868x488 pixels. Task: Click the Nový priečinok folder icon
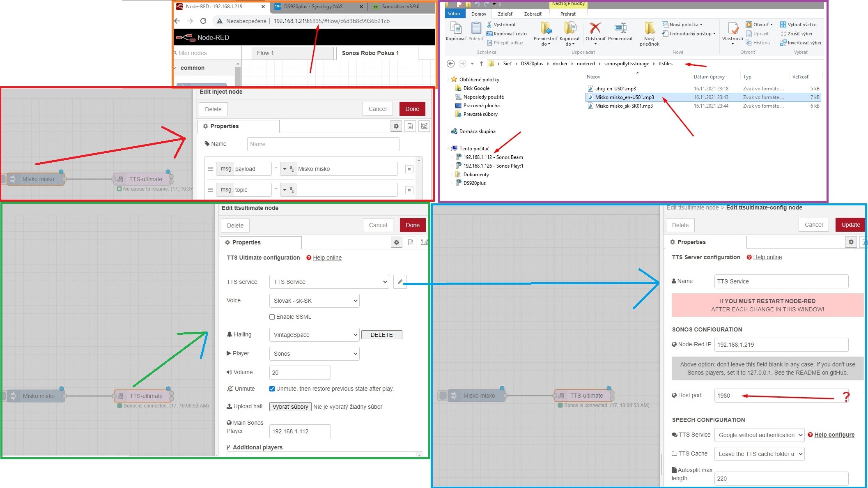[649, 28]
